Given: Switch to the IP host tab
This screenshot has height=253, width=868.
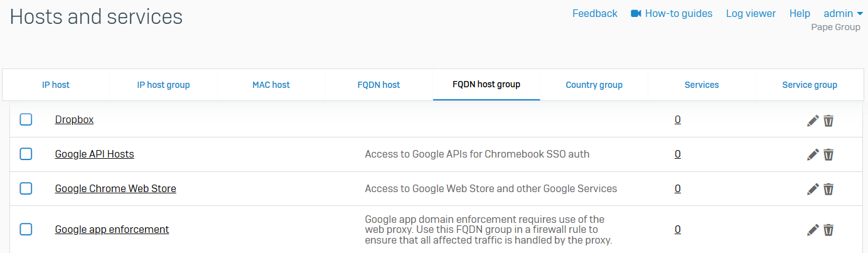Looking at the screenshot, I should pos(56,85).
